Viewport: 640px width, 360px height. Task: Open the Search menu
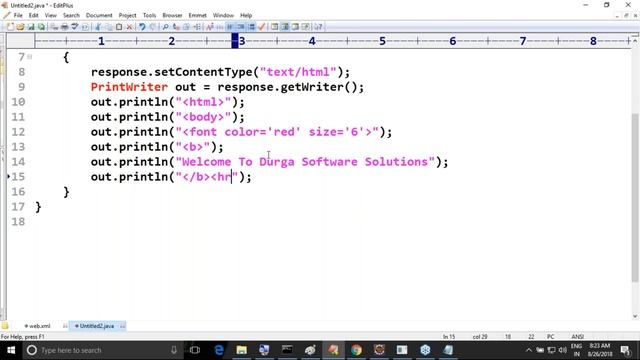pos(71,15)
